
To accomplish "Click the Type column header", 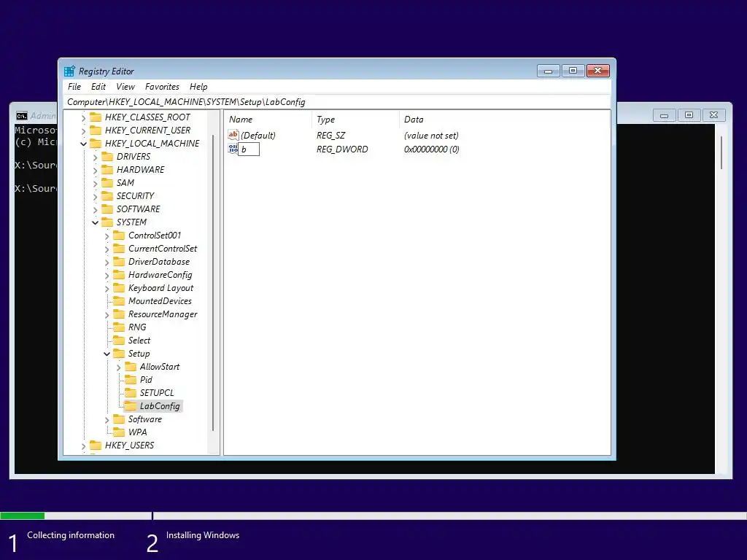I will click(x=355, y=120).
